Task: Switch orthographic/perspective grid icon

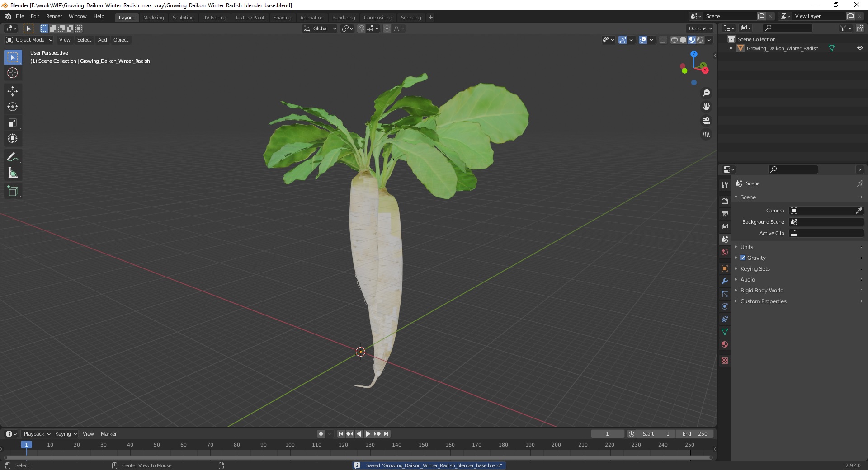Action: tap(706, 135)
